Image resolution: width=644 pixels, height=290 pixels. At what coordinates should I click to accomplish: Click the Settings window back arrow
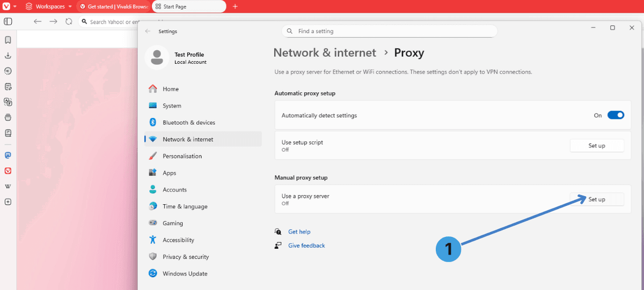point(148,31)
